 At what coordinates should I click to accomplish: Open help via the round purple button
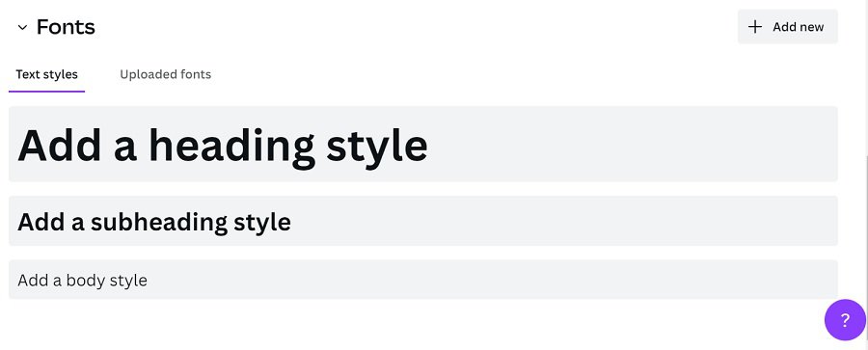(845, 319)
